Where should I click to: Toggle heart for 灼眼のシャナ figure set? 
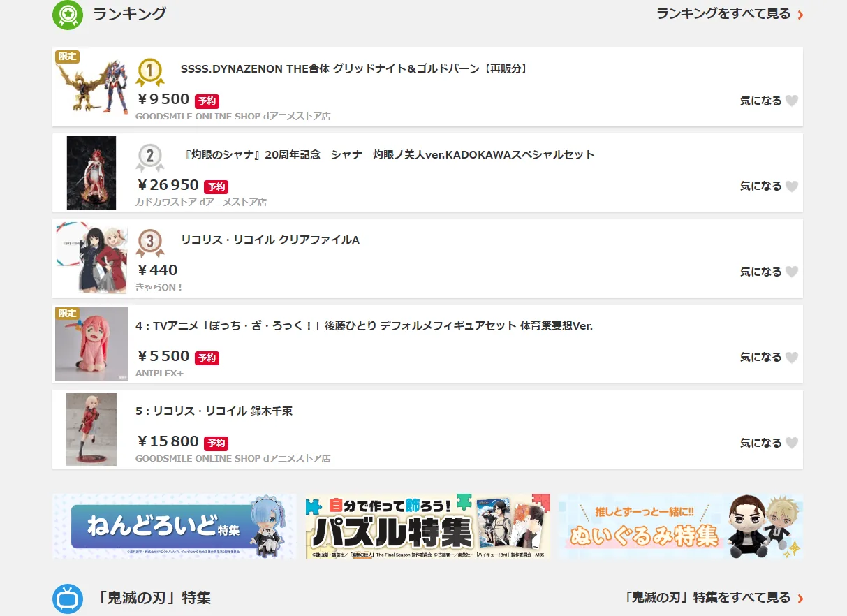coord(791,186)
